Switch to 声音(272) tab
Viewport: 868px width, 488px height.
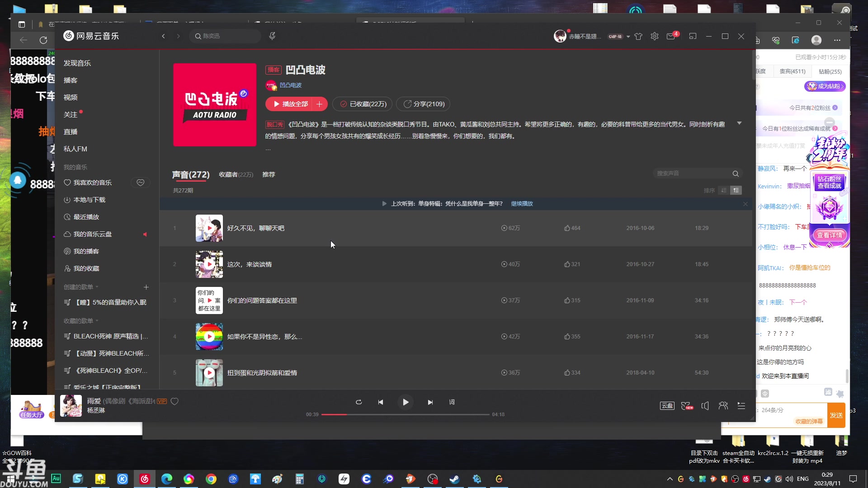coord(191,175)
